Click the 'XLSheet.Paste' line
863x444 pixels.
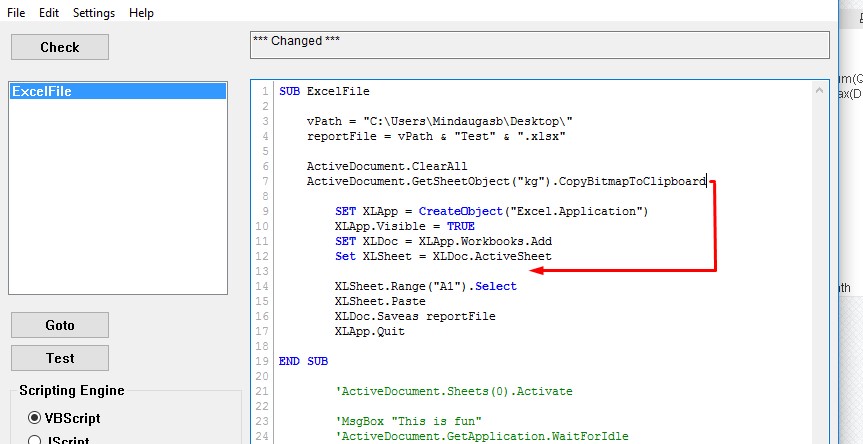[380, 301]
